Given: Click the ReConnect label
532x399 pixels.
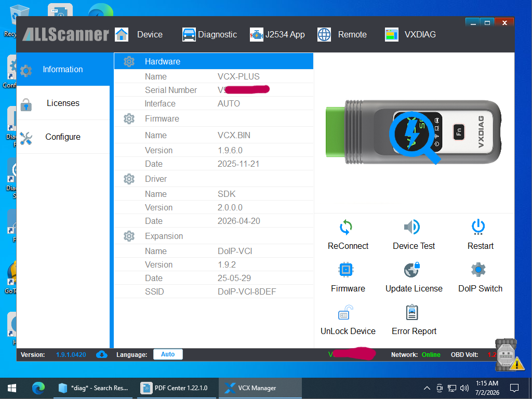Looking at the screenshot, I should click(348, 246).
